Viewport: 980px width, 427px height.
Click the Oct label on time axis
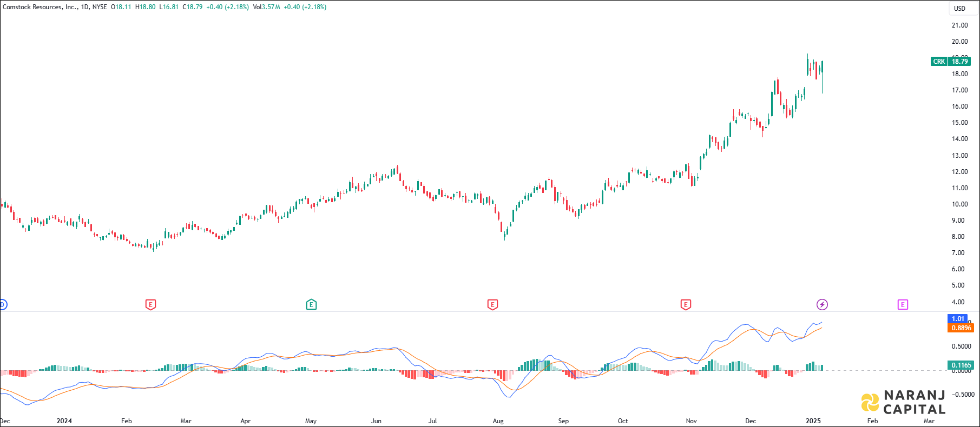click(623, 421)
